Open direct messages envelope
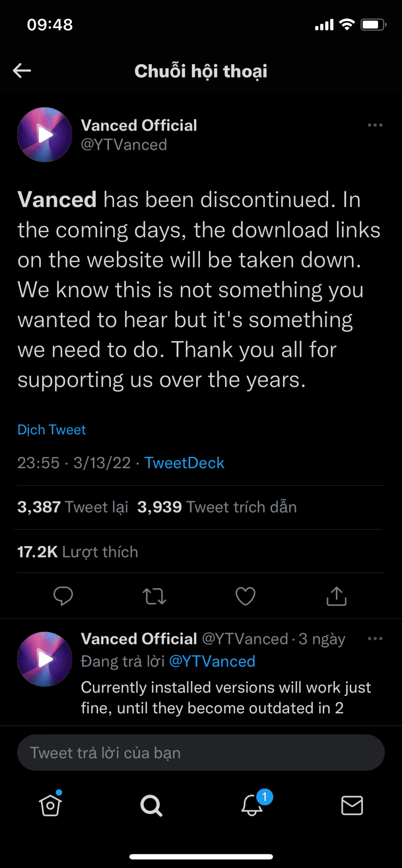This screenshot has height=868, width=402. click(352, 805)
